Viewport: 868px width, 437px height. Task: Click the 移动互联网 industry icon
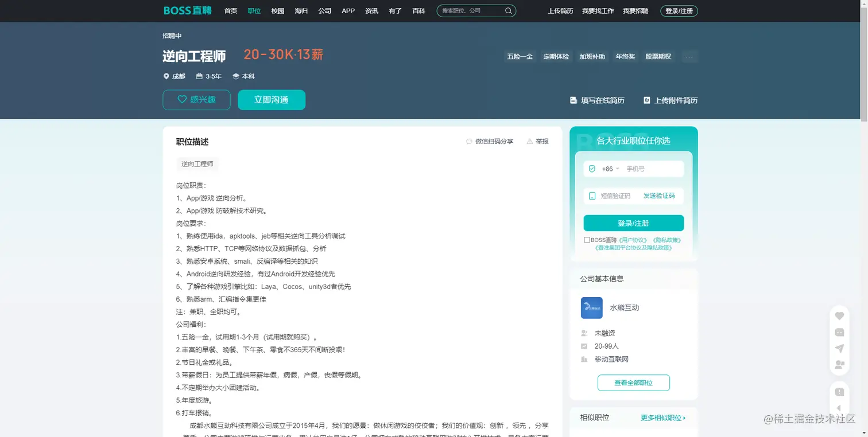click(x=584, y=360)
